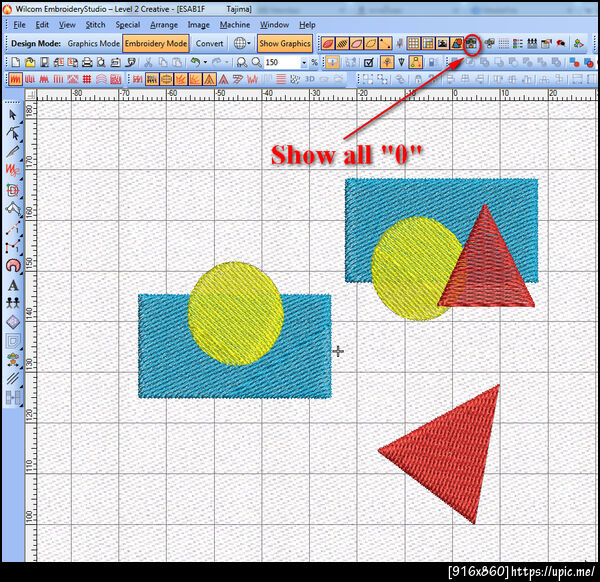Toggle Show Needle Points hatched leaf icon
600x582 pixels.
[342, 43]
